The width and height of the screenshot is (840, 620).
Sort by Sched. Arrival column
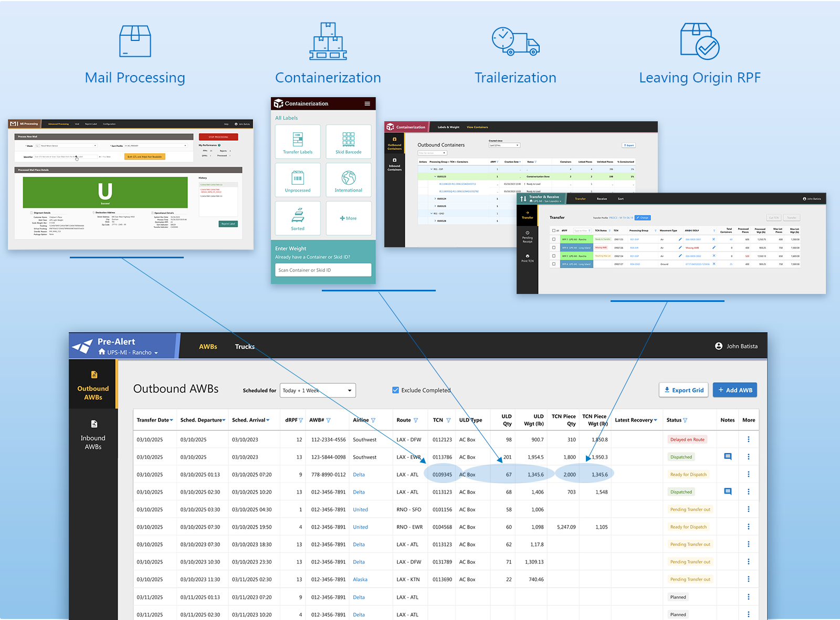pyautogui.click(x=251, y=421)
